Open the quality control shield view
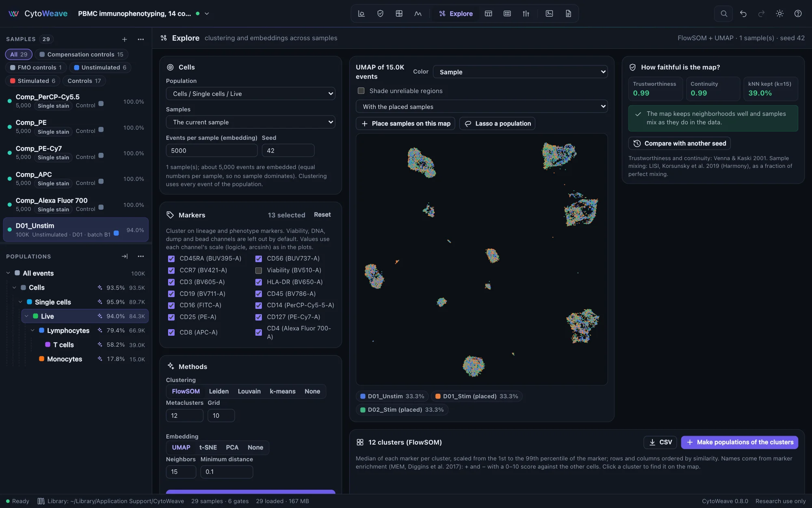The width and height of the screenshot is (812, 508). [x=380, y=13]
